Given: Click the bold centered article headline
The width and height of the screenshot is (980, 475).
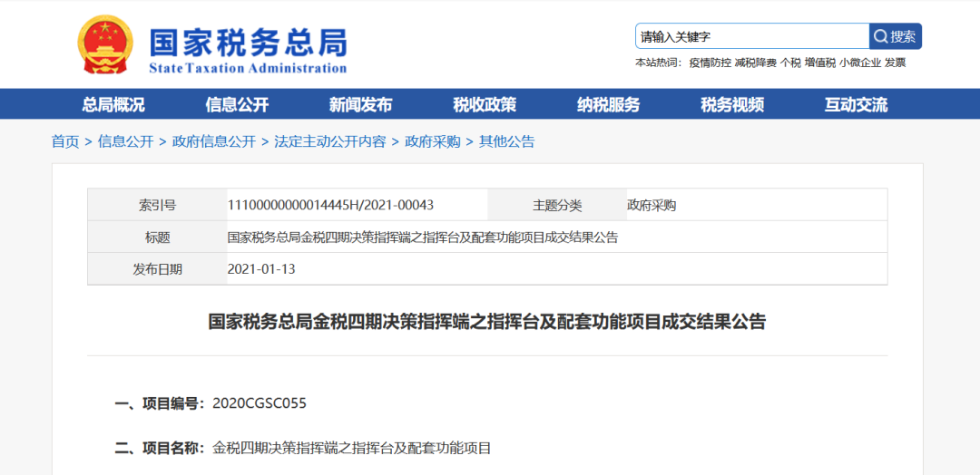Looking at the screenshot, I should [x=487, y=322].
